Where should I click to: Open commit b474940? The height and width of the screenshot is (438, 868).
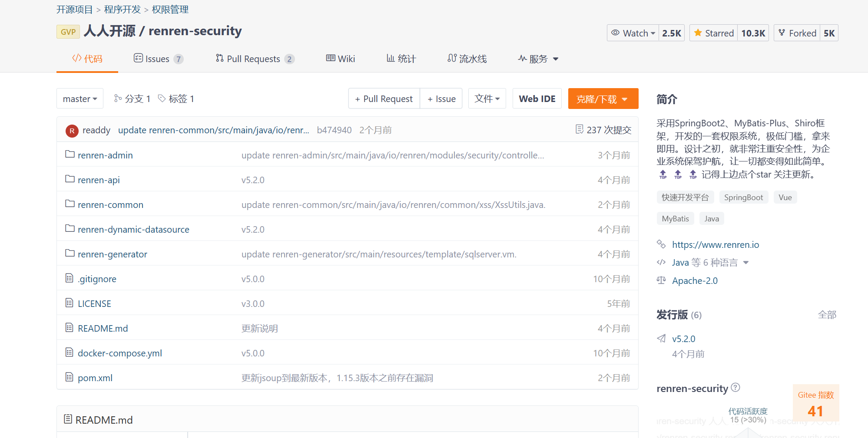click(x=334, y=130)
